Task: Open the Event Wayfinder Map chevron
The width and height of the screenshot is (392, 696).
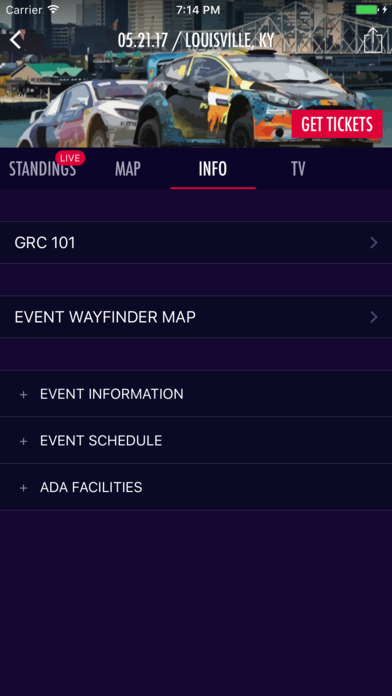Action: tap(374, 317)
